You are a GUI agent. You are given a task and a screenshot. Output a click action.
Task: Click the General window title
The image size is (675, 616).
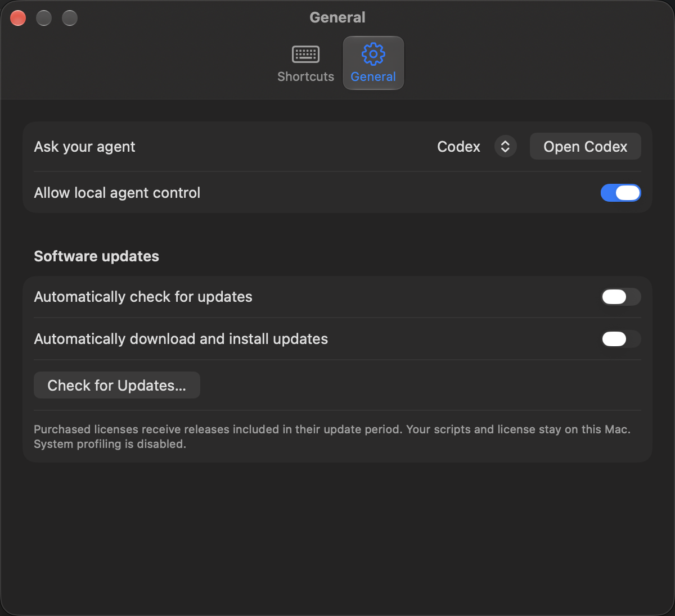pyautogui.click(x=337, y=17)
